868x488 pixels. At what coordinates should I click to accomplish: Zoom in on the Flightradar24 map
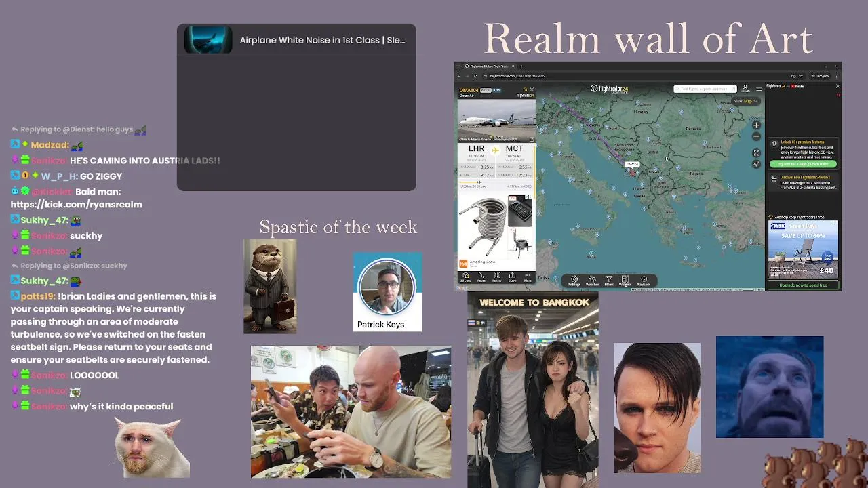tap(756, 125)
